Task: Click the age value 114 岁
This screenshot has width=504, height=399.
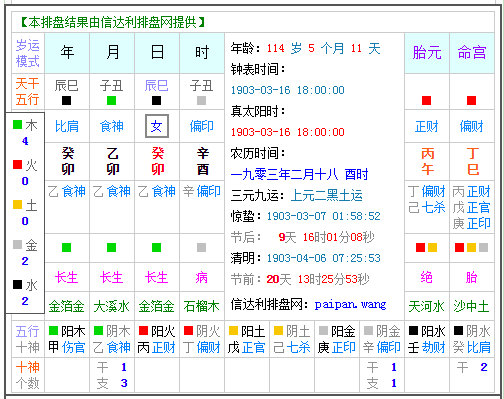Action: (x=284, y=48)
